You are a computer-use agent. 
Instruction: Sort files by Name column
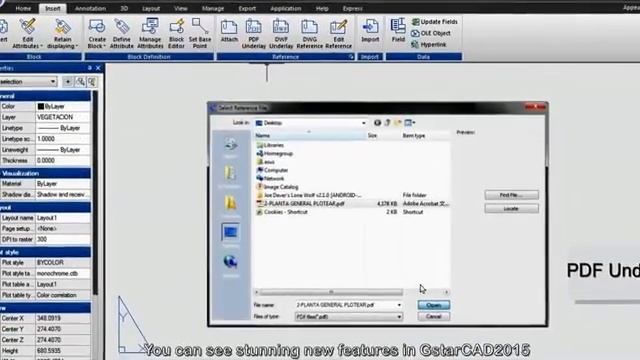(x=309, y=136)
